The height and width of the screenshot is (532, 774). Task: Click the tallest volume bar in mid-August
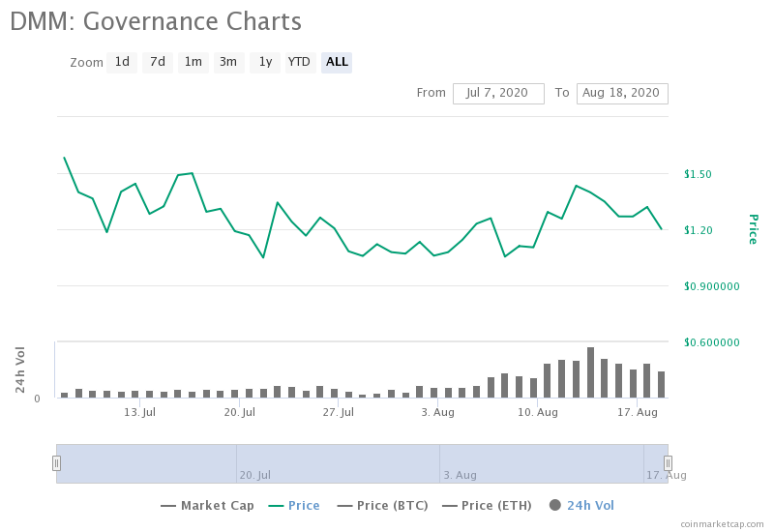click(590, 372)
